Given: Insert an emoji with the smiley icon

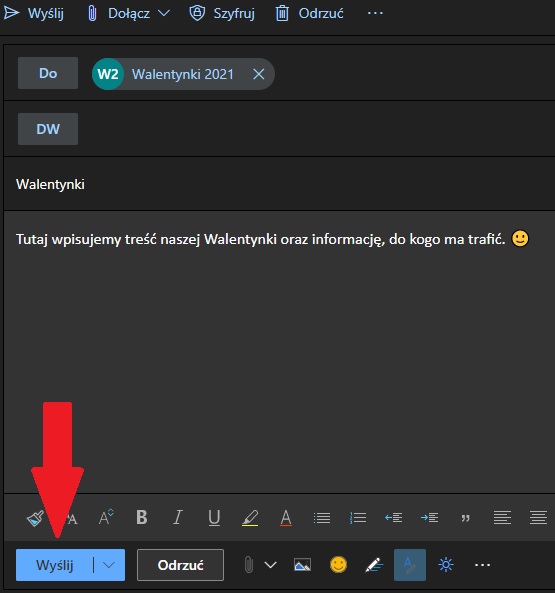Looking at the screenshot, I should coord(338,565).
